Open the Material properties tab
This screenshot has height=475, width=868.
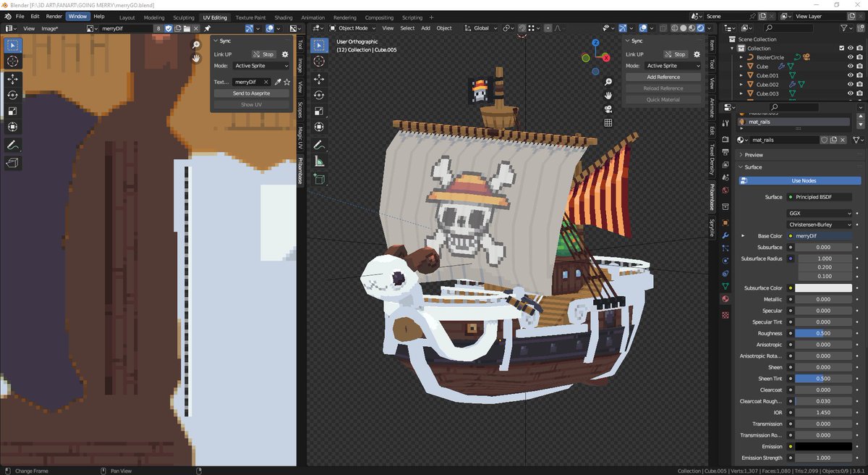tap(726, 299)
